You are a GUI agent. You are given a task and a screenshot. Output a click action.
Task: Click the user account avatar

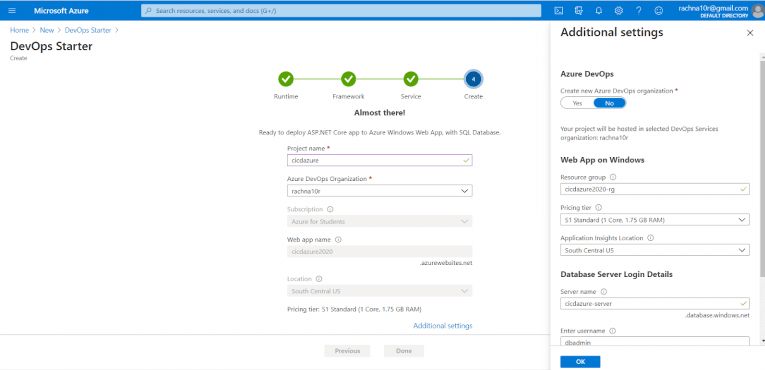[758, 12]
